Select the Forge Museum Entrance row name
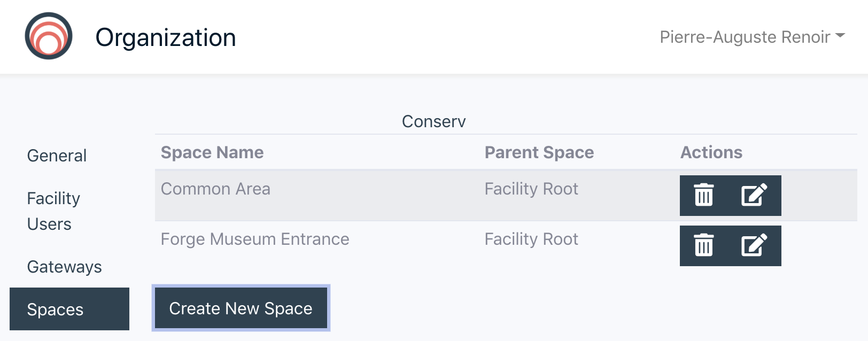Screen dimensions: 868x341 coord(255,239)
